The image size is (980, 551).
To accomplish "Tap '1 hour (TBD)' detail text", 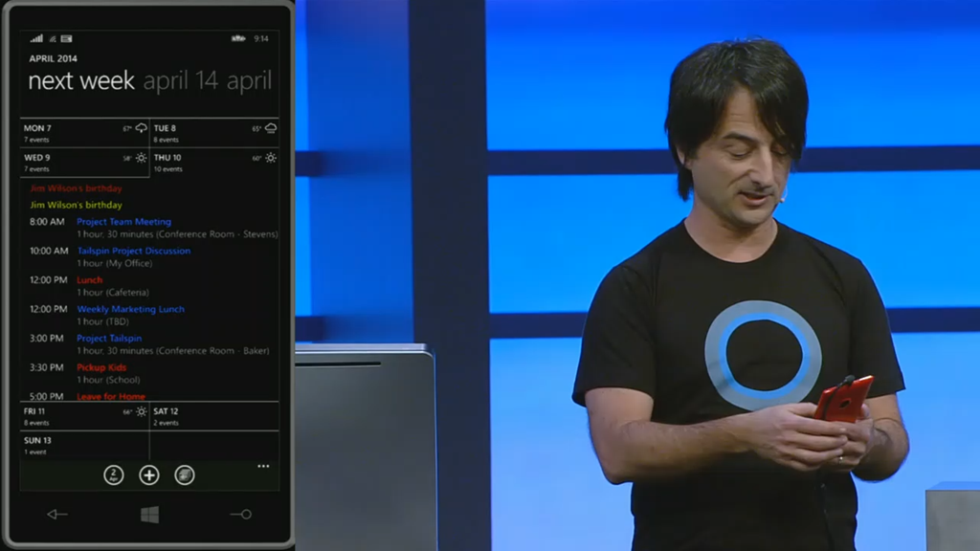I will point(102,321).
